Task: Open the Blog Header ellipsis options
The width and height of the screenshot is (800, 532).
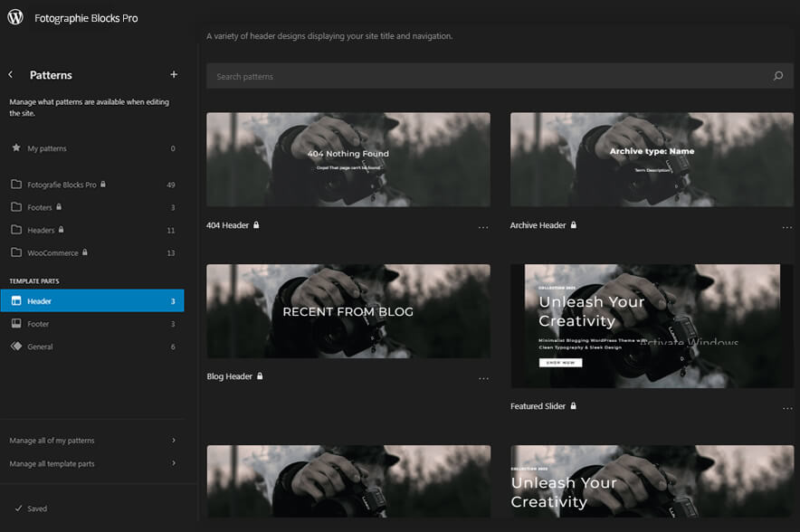Action: click(x=483, y=377)
